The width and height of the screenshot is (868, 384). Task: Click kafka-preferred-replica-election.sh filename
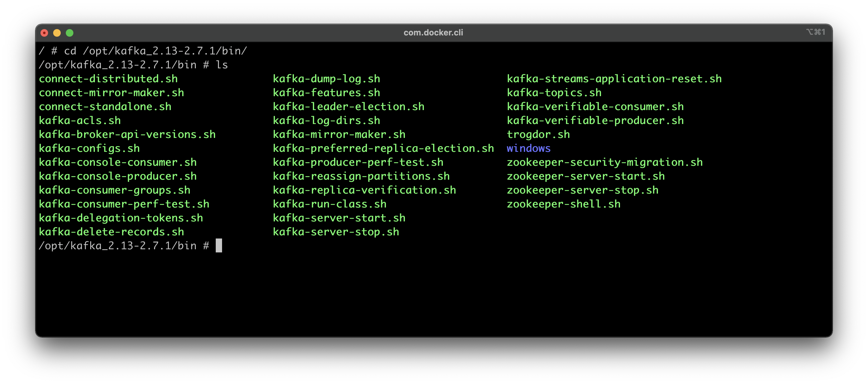click(383, 148)
